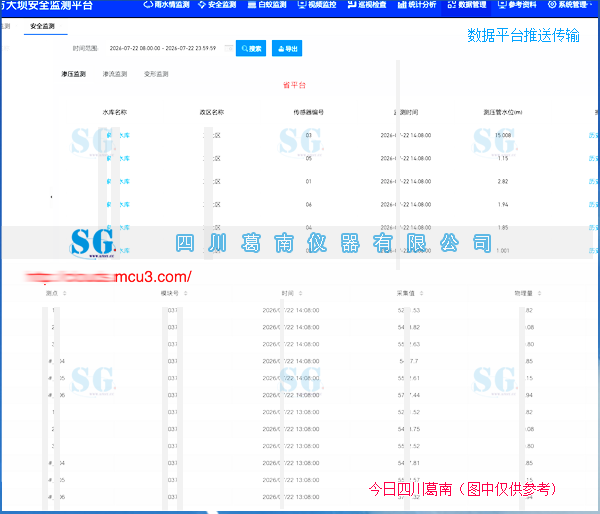Open the calendar picker beside date range
Image resolution: width=600 pixels, height=514 pixels.
pos(228,48)
